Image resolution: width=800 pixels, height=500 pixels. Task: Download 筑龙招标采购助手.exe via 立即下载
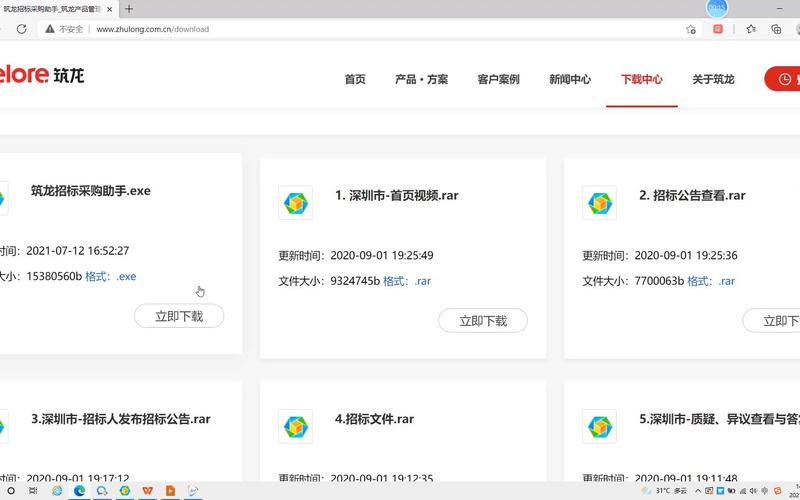pyautogui.click(x=179, y=316)
